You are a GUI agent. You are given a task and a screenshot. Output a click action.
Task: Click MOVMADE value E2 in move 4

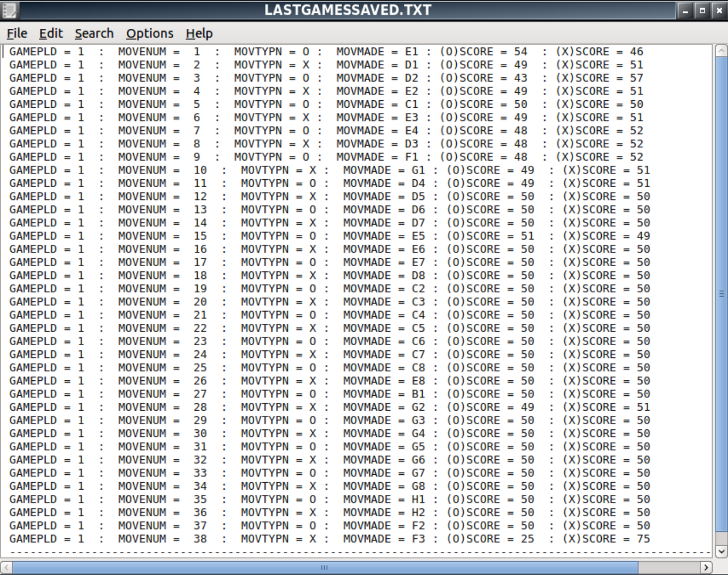[x=411, y=91]
